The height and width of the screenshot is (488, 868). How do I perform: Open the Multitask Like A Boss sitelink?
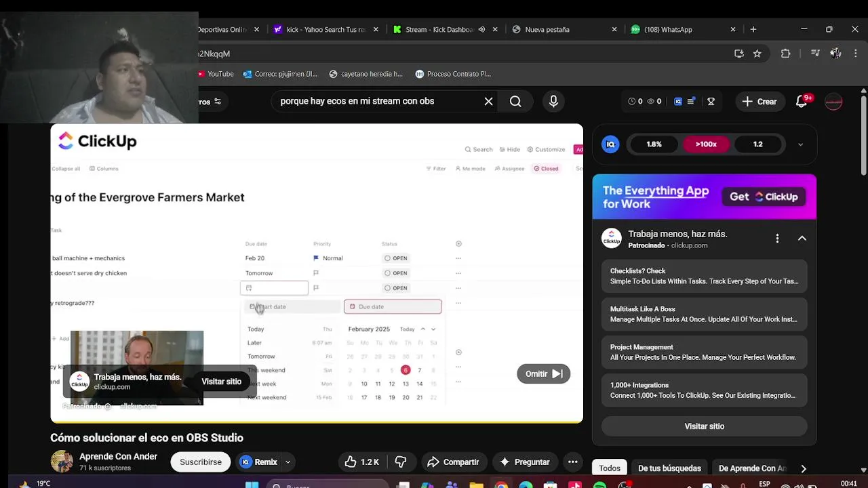coord(704,314)
